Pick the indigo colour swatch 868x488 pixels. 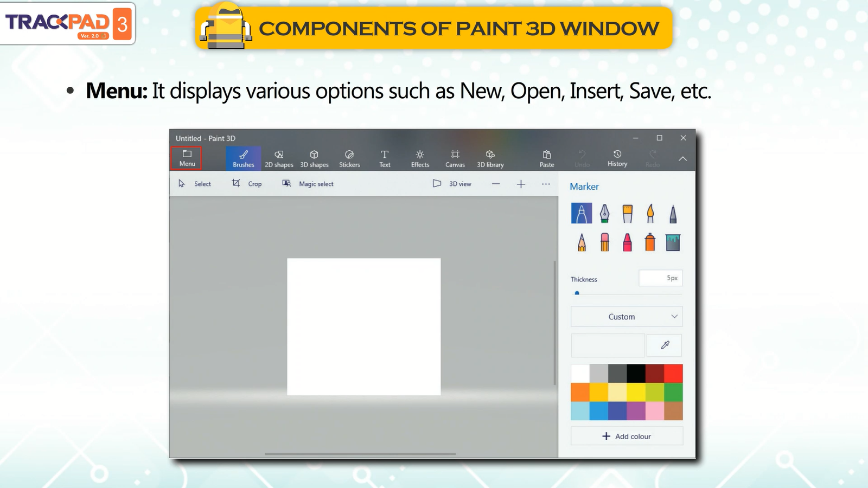coord(617,411)
